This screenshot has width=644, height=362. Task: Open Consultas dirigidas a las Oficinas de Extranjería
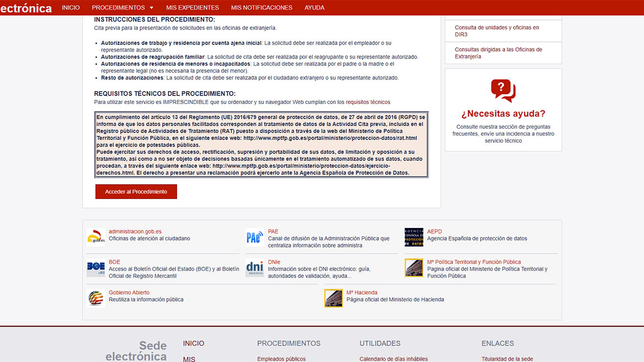click(x=498, y=53)
